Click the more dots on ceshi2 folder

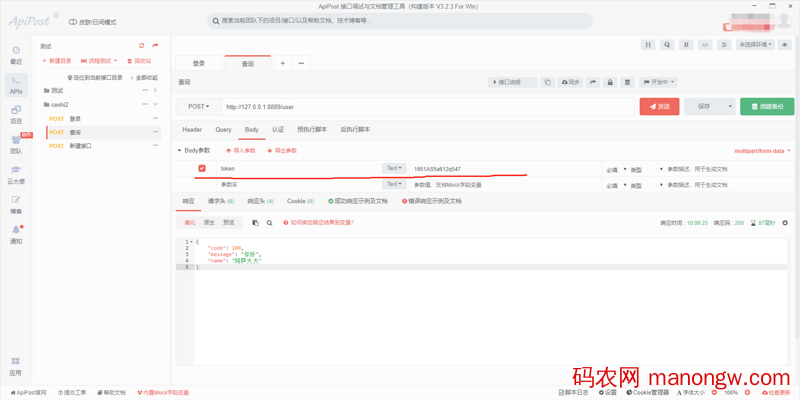(145, 105)
